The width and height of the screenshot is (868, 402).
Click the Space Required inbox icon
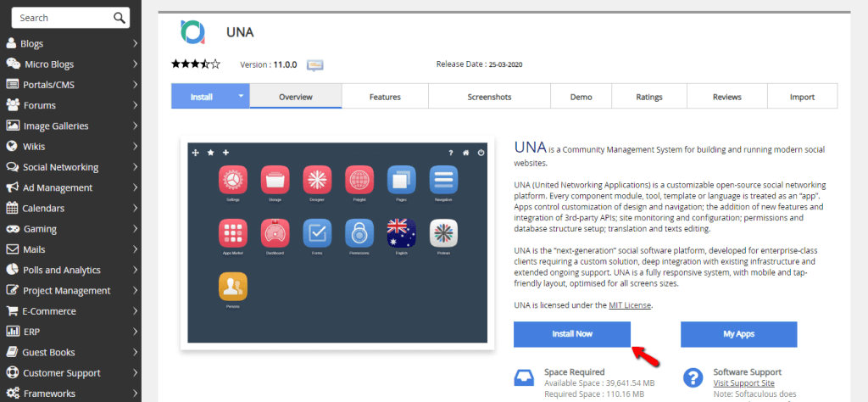coord(524,377)
